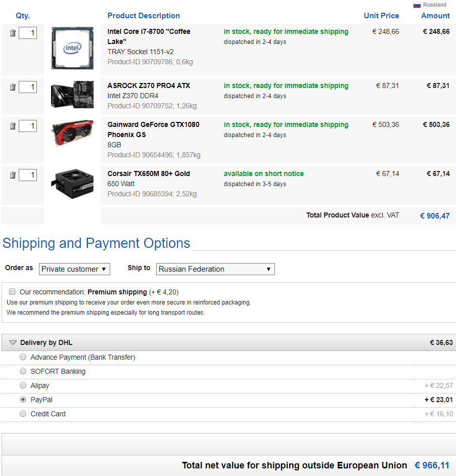Viewport: 456px width, 476px height.
Task: Edit quantity field for Corsair TX650M
Action: pyautogui.click(x=28, y=175)
